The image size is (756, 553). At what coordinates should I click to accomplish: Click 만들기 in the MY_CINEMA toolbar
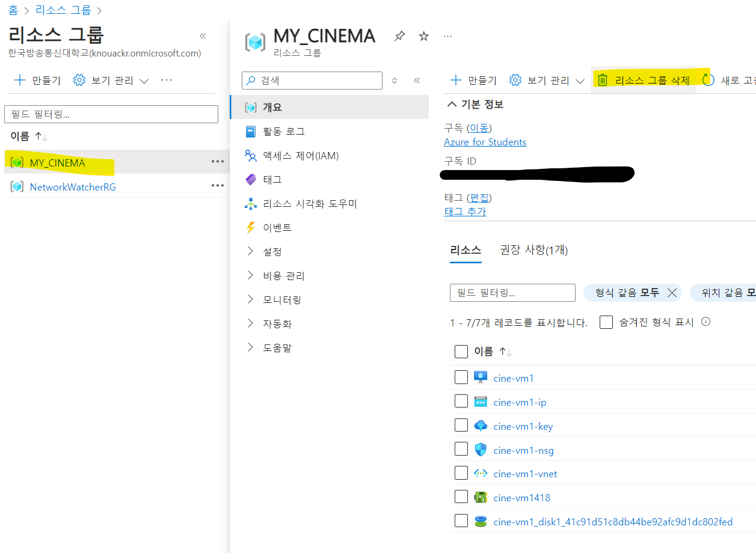(x=473, y=80)
